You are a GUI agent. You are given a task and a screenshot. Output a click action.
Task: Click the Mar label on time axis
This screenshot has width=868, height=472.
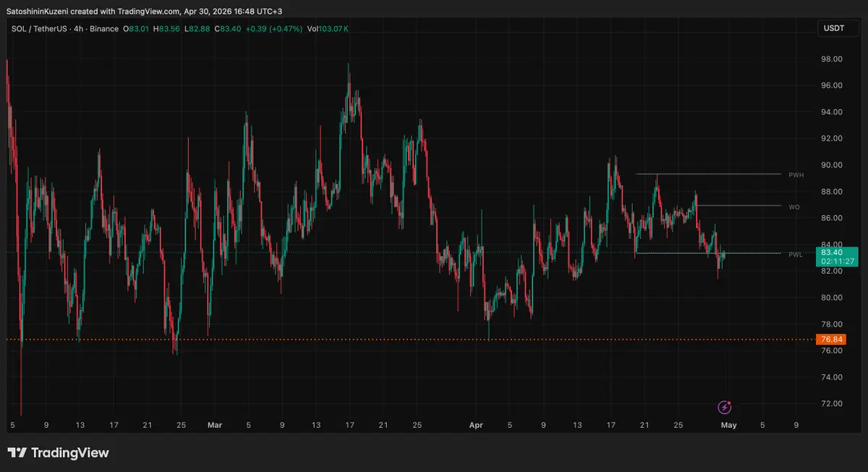[215, 426]
